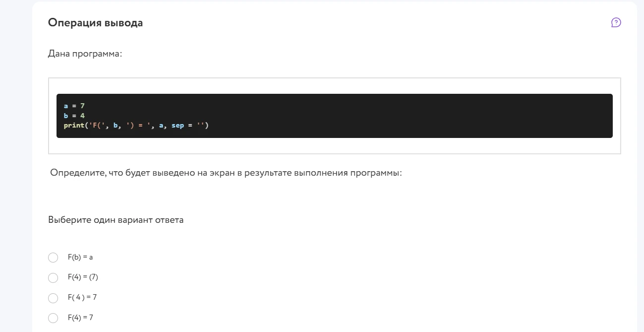Viewport: 644px width, 332px height.
Task: Open the help chat bubble icon
Action: coord(616,22)
